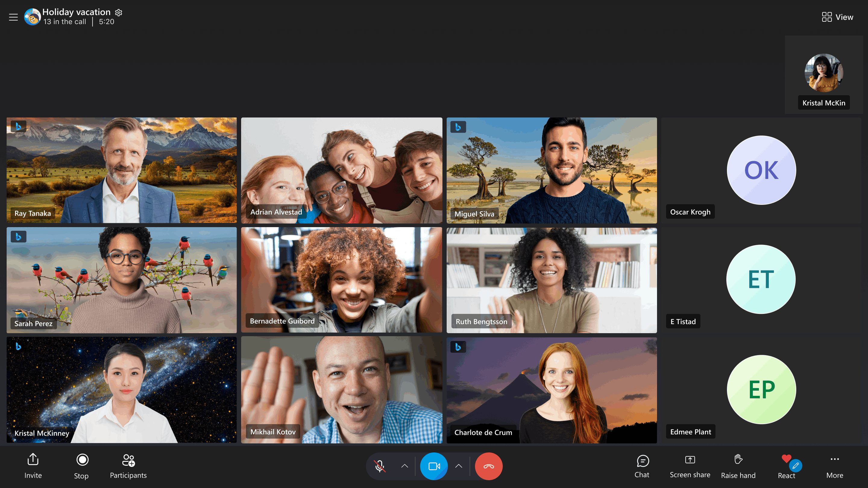The image size is (868, 488).
Task: Expand camera options chevron
Action: (x=459, y=466)
